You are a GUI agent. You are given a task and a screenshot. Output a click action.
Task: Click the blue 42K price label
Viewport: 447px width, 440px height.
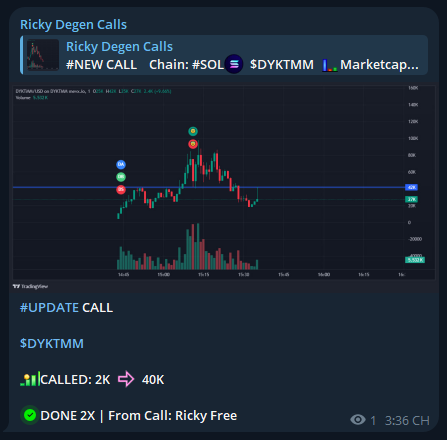click(411, 187)
